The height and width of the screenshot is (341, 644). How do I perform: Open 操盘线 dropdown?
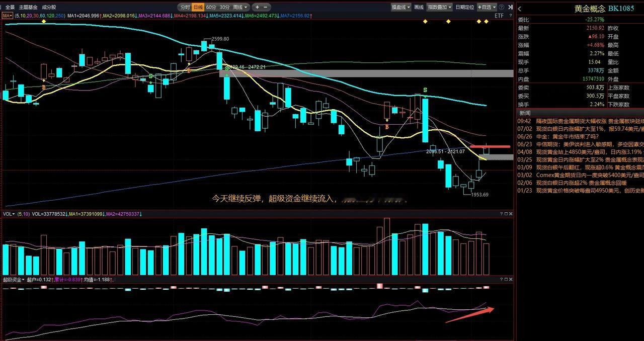pos(400,7)
